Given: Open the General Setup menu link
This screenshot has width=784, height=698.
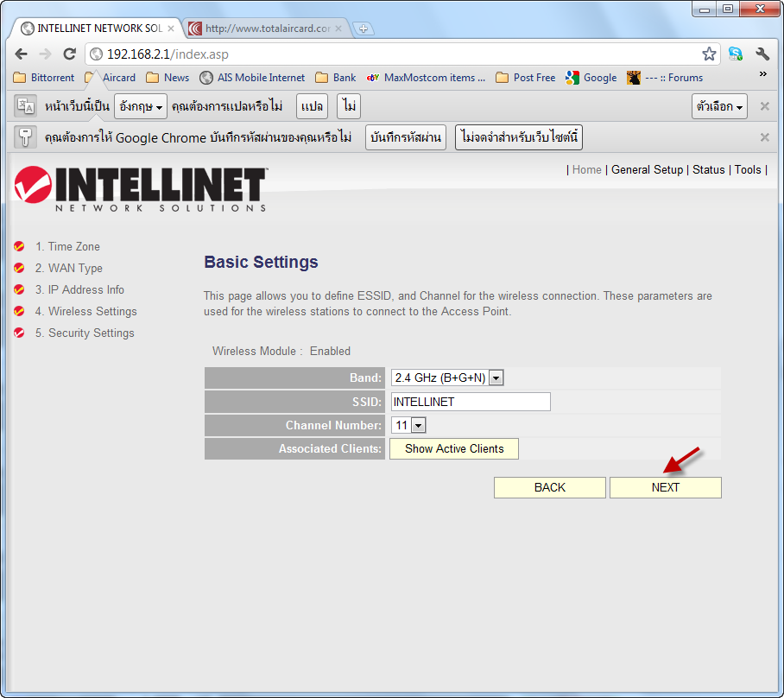Looking at the screenshot, I should (x=647, y=169).
